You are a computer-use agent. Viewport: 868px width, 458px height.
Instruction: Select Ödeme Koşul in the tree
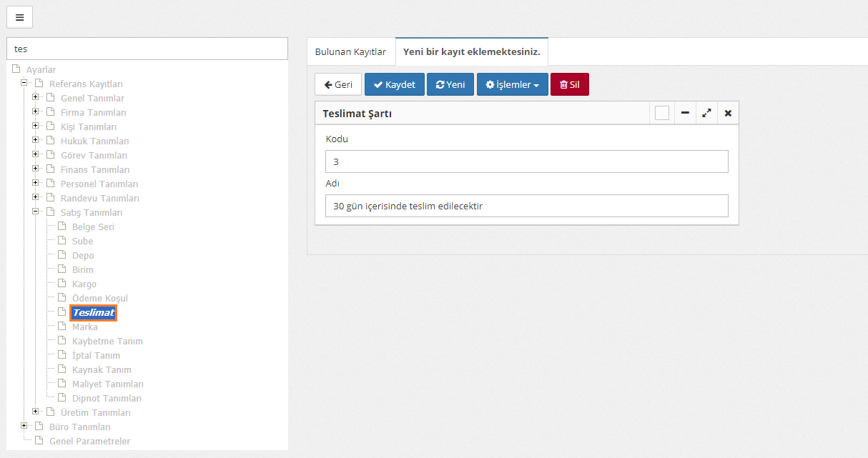click(x=99, y=298)
